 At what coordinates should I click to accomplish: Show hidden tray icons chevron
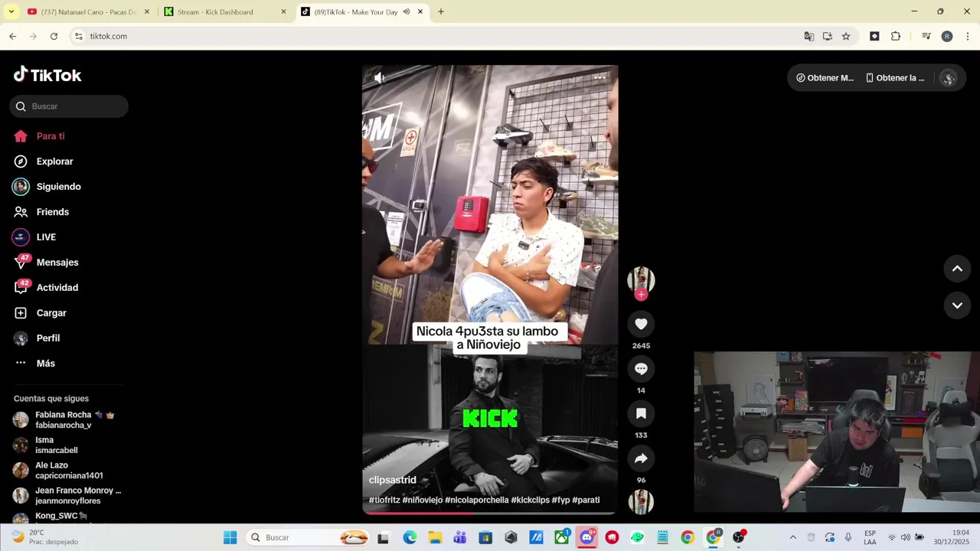792,537
